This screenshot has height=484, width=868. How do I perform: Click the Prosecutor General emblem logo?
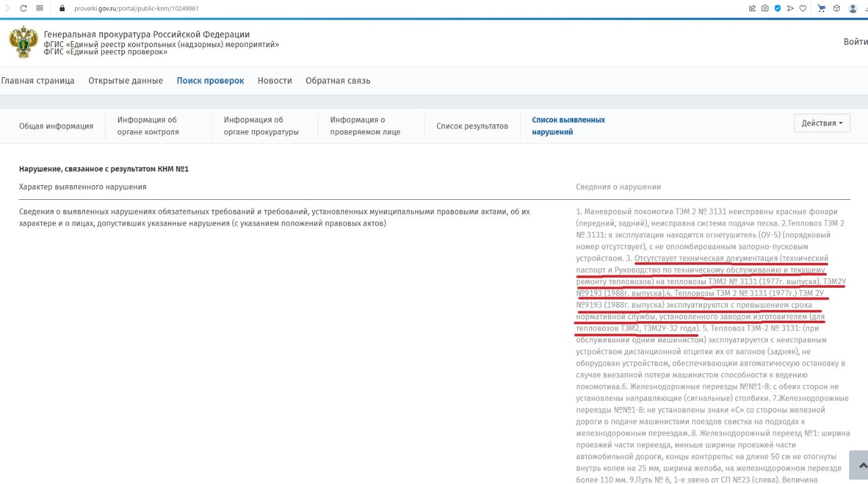click(x=24, y=42)
